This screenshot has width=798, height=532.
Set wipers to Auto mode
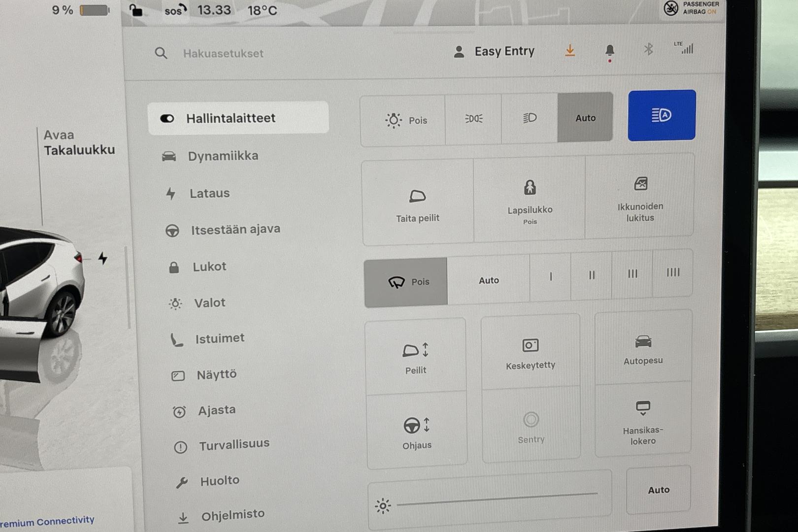[489, 280]
